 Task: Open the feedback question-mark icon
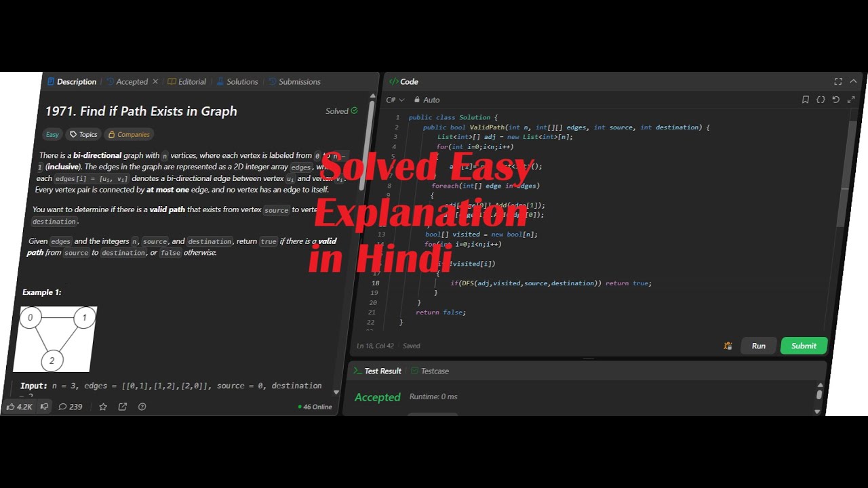142,407
